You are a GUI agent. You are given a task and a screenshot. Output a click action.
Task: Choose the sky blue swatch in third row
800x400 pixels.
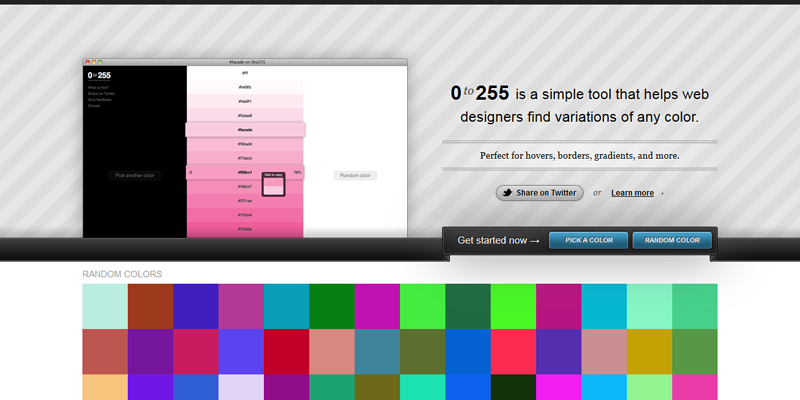click(x=604, y=387)
